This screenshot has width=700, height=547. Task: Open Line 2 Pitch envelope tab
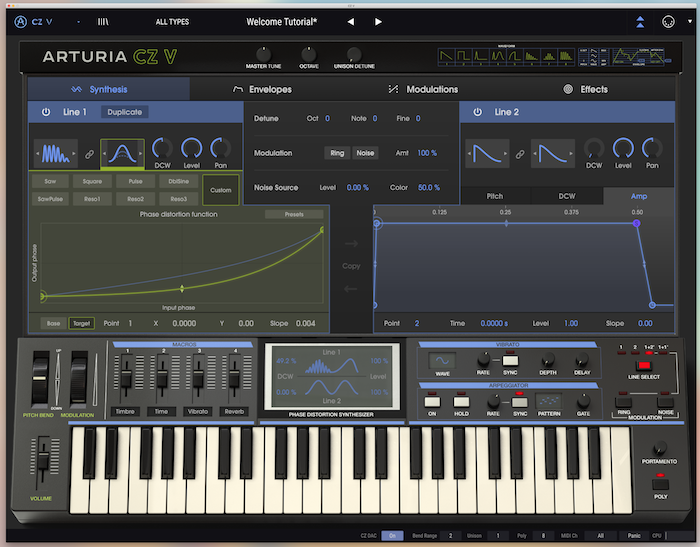[x=495, y=196]
